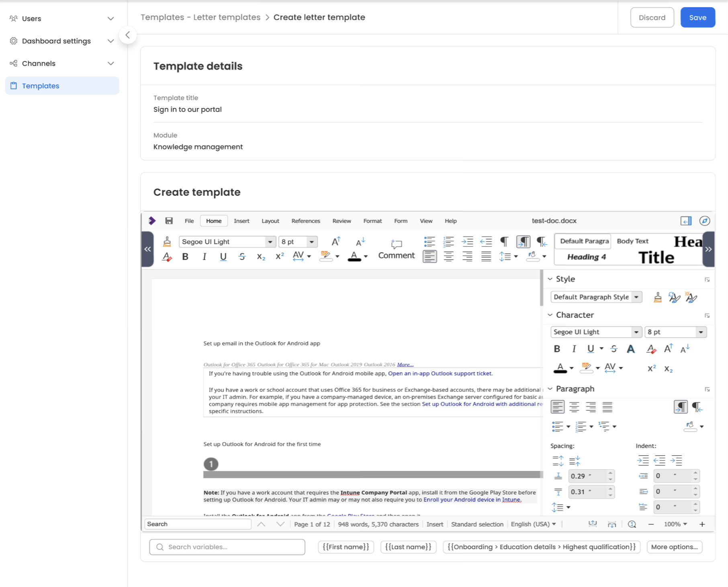Insert the {{Last name}} variable

click(x=408, y=547)
